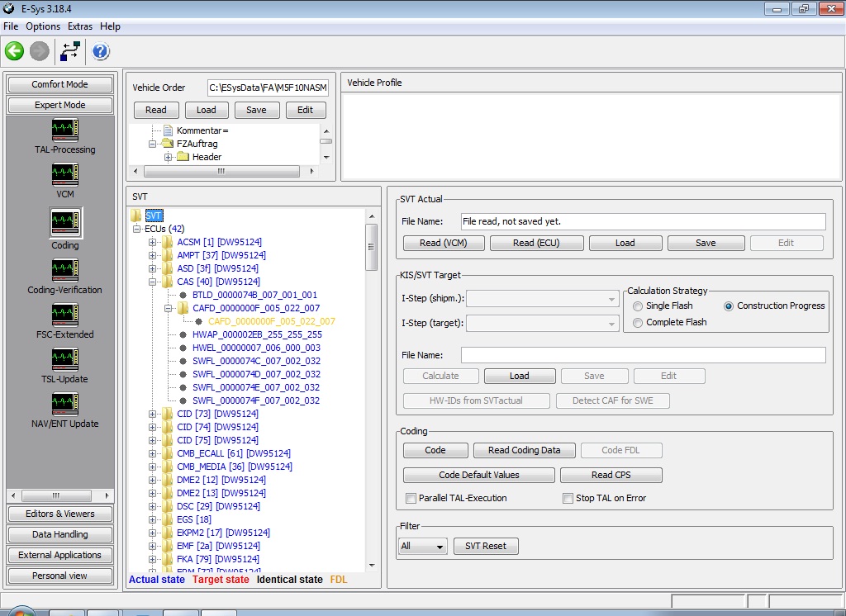
Task: Open the Extras menu
Action: click(80, 26)
